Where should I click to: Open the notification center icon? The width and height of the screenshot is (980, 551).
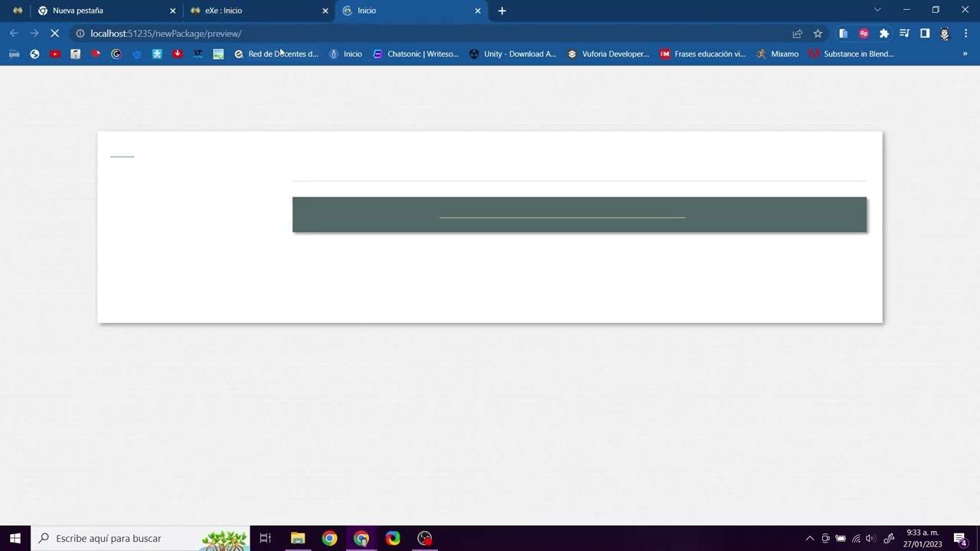coord(960,538)
